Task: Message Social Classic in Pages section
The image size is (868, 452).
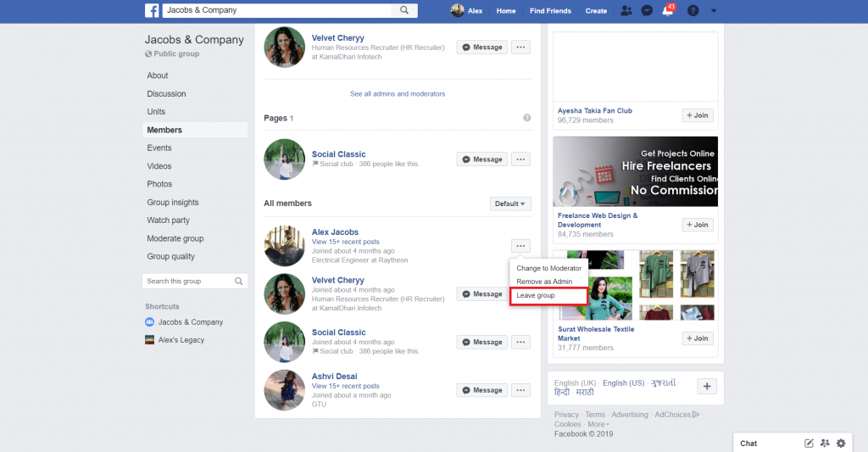Action: click(x=481, y=159)
